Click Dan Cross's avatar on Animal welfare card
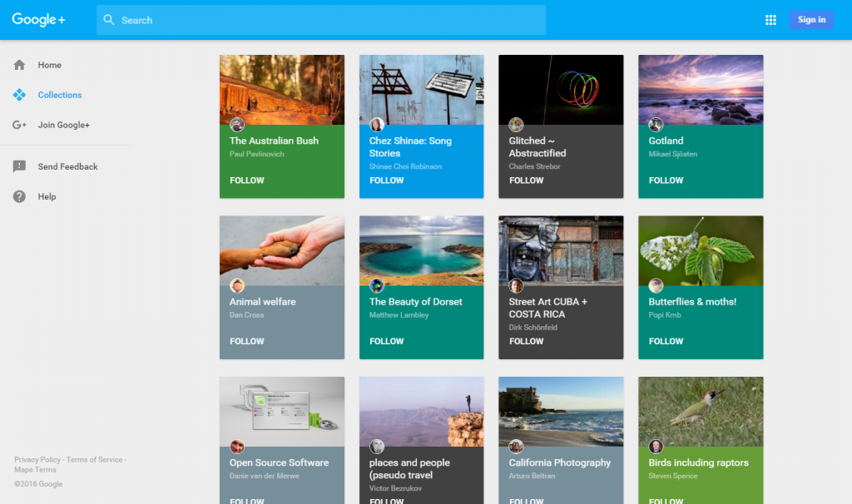Viewport: 852px width, 504px height. coord(237,284)
